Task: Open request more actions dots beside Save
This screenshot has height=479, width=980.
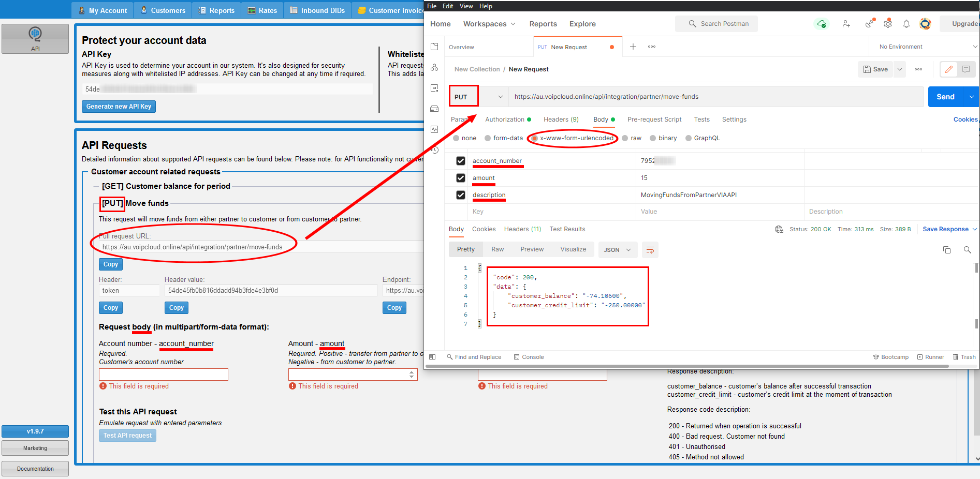Action: (x=918, y=69)
